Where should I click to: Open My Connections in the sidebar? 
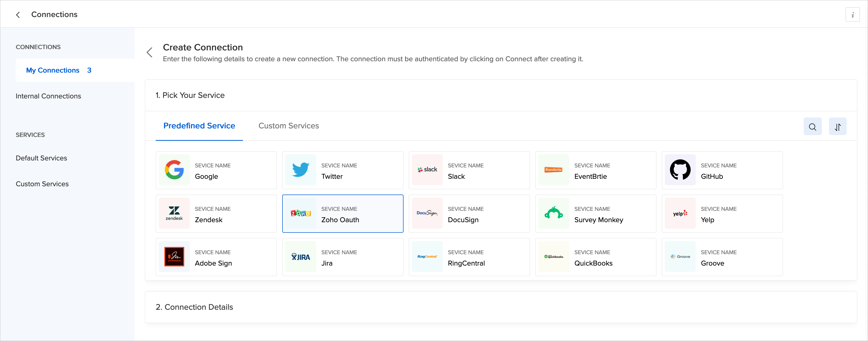point(53,71)
